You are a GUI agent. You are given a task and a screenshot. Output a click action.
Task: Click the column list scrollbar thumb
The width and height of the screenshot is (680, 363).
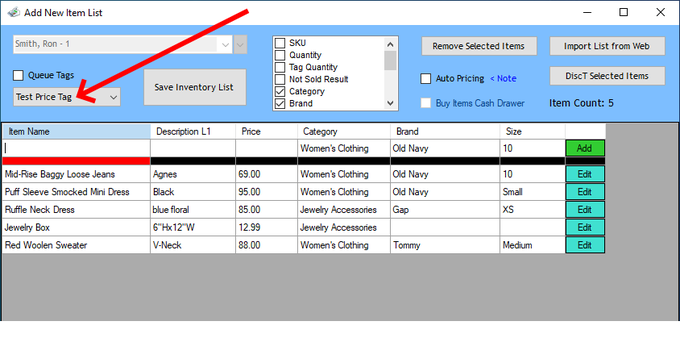coord(390,60)
